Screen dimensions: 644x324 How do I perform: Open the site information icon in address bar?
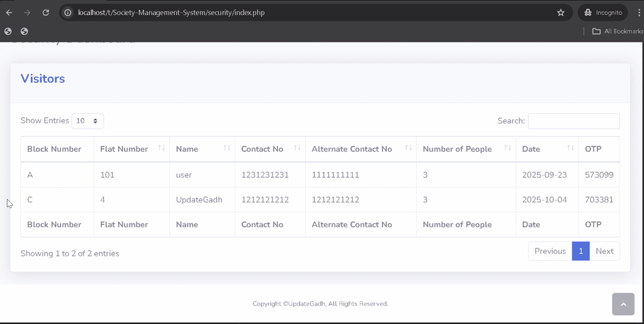(x=68, y=13)
